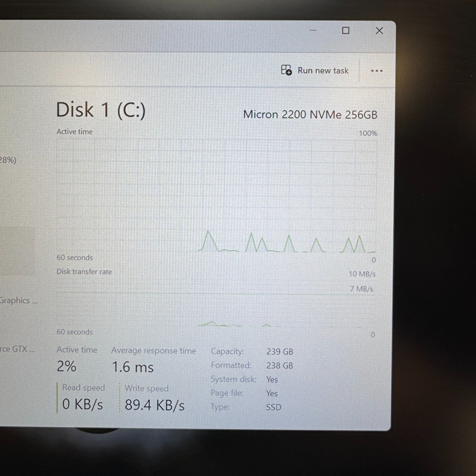The height and width of the screenshot is (476, 476).
Task: Select the Graphics sidebar entry
Action: (18, 301)
